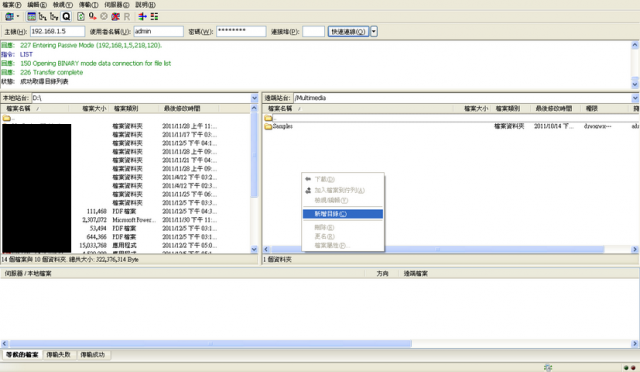Refresh the file and folder lists

(x=81, y=17)
